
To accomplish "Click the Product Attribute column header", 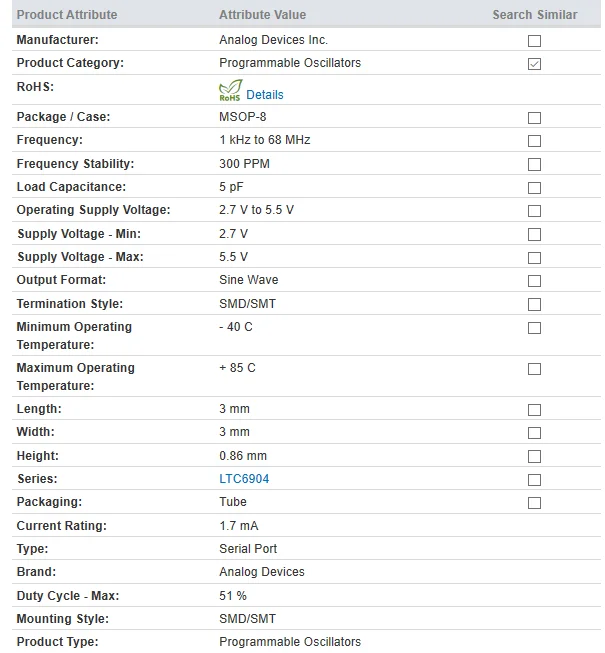I will tap(67, 15).
